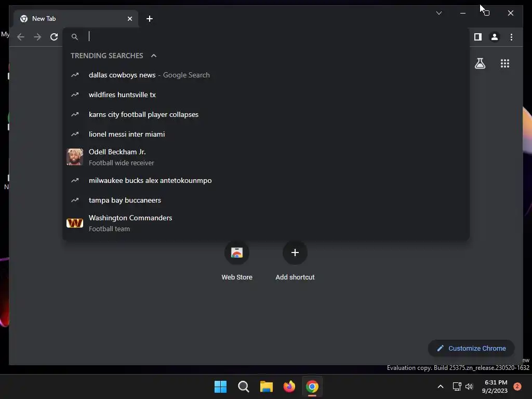This screenshot has width=532, height=399.
Task: Open Chrome's three-dot menu
Action: tap(511, 37)
